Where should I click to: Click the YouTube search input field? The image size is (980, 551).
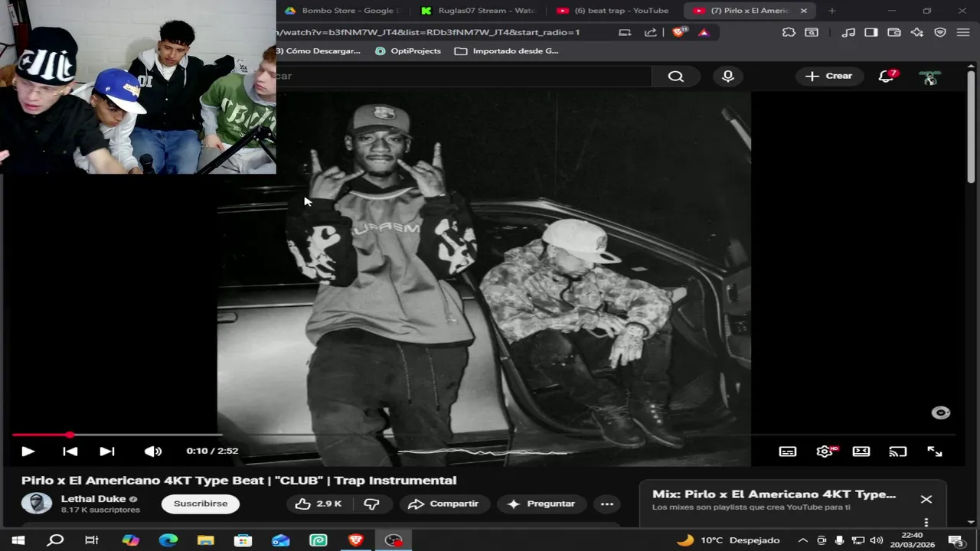tap(464, 76)
